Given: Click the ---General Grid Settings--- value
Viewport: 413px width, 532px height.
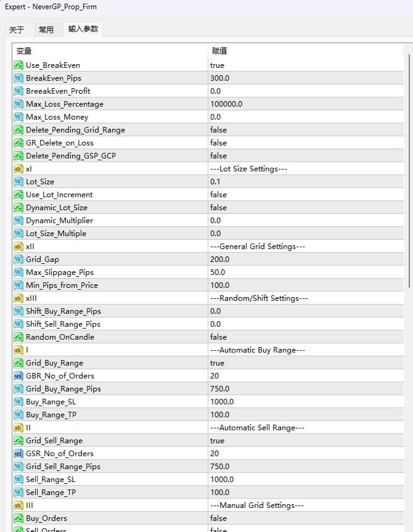Looking at the screenshot, I should 258,247.
